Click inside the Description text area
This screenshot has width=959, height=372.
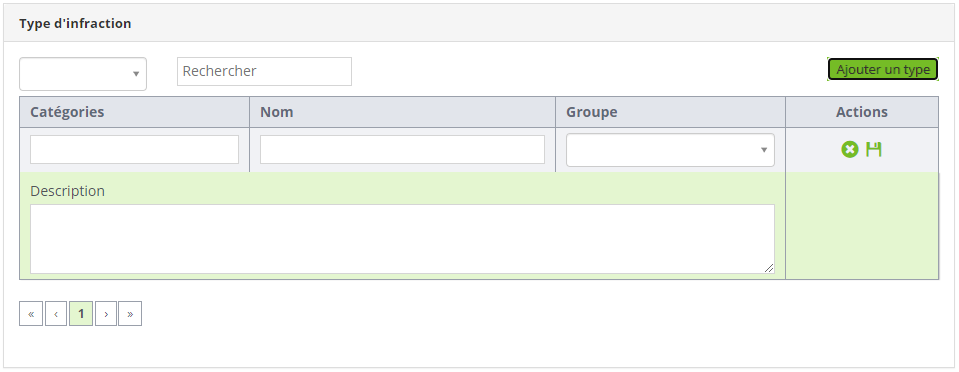(402, 239)
